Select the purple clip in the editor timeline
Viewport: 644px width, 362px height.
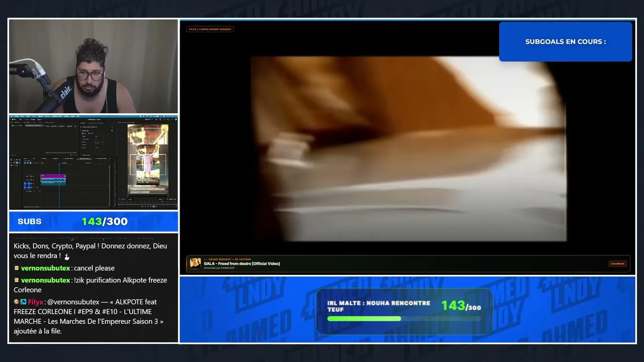pos(53,176)
